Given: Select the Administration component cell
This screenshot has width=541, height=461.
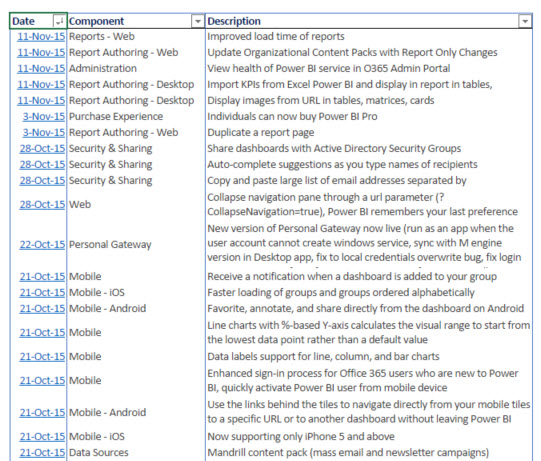Looking at the screenshot, I should click(136, 68).
